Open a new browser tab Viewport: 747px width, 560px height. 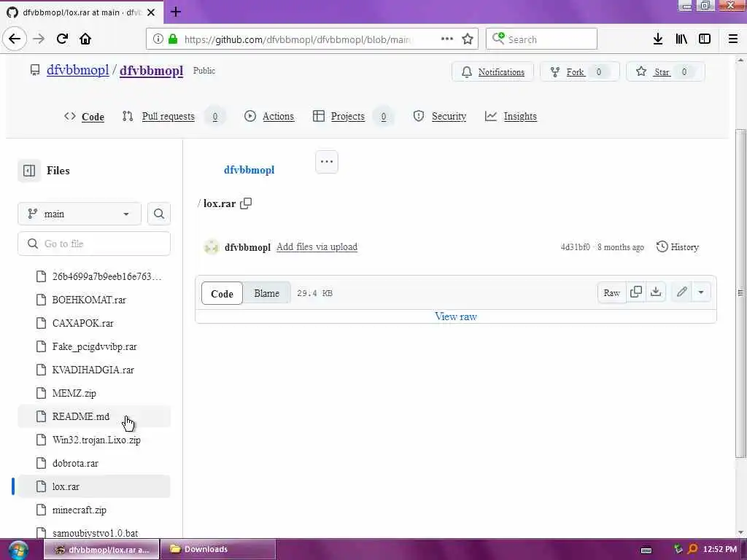click(175, 12)
